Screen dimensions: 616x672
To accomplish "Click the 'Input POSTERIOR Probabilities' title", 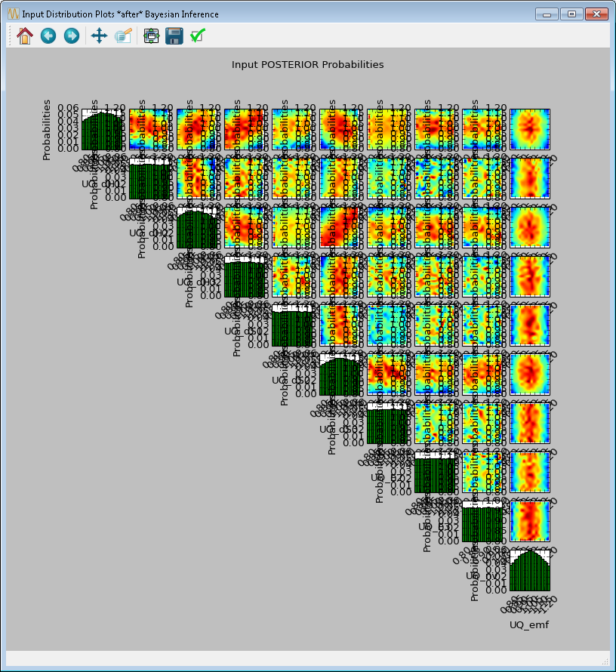I will coord(307,65).
